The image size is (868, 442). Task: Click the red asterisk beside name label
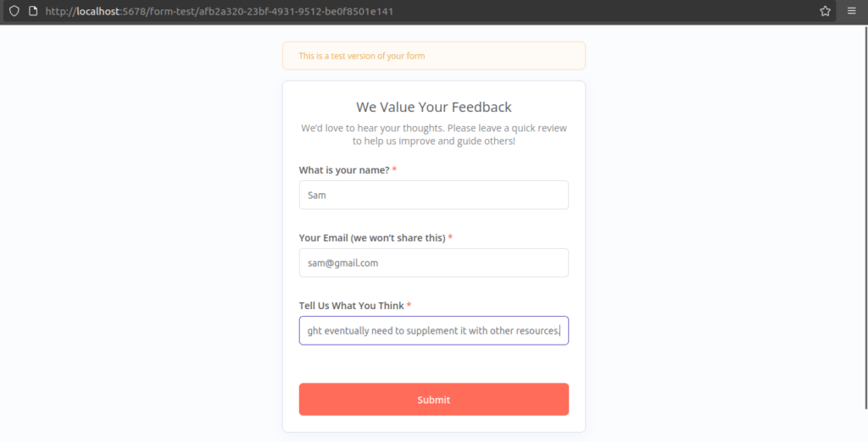coord(394,170)
